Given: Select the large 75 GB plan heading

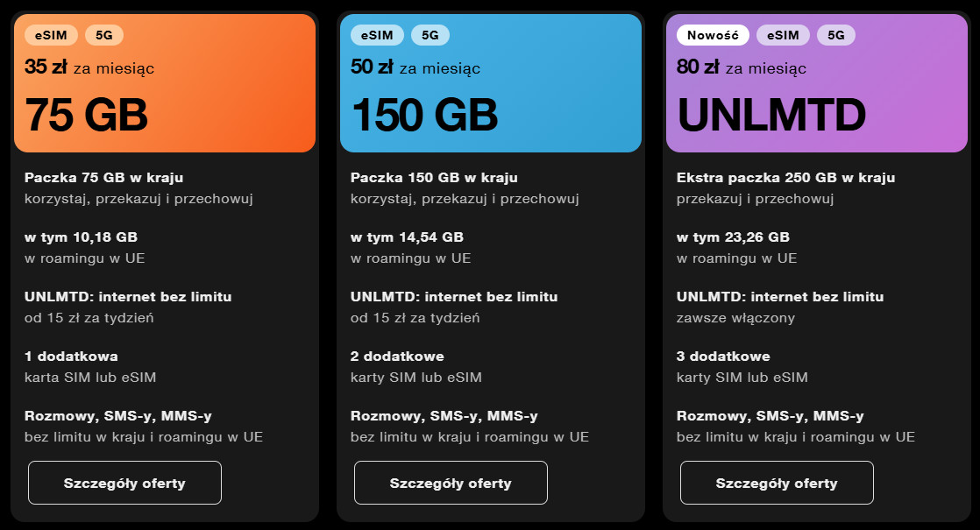Looking at the screenshot, I should click(86, 115).
